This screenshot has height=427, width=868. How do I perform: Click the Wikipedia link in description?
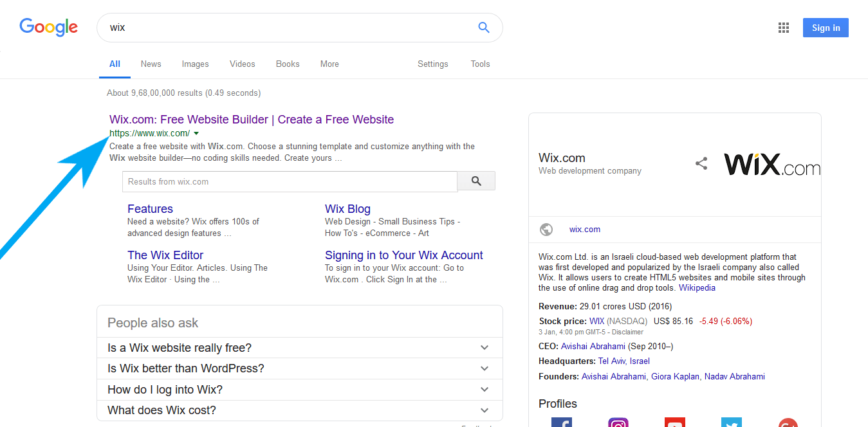coord(697,288)
